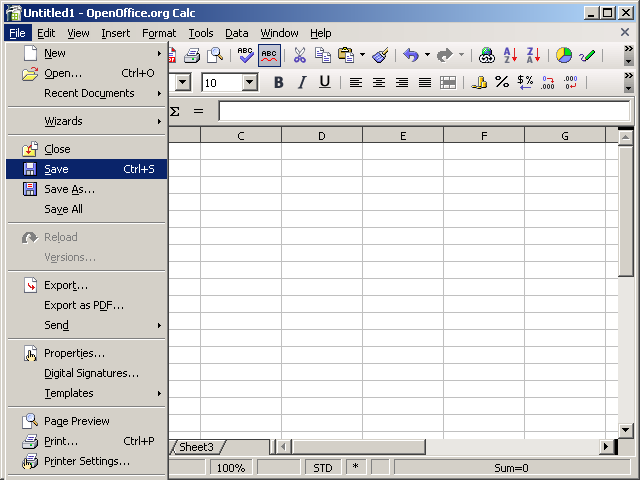
Task: Align cell text left
Action: pyautogui.click(x=356, y=82)
